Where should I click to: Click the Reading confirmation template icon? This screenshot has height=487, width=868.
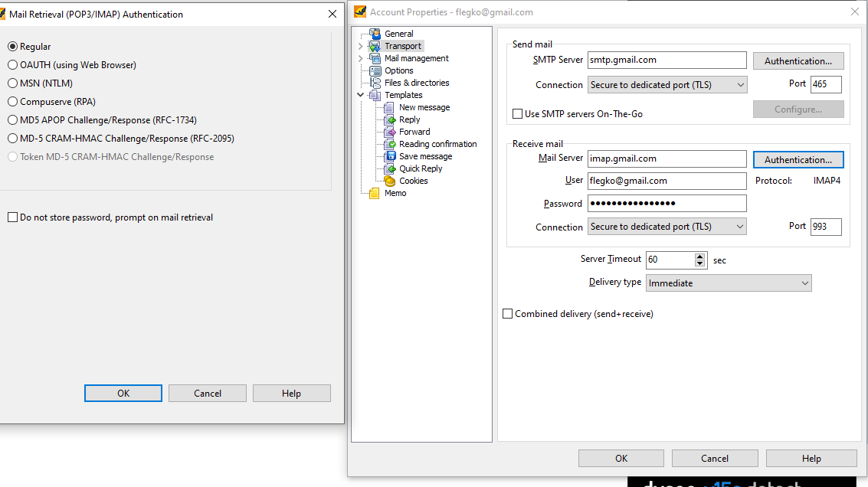pyautogui.click(x=389, y=144)
